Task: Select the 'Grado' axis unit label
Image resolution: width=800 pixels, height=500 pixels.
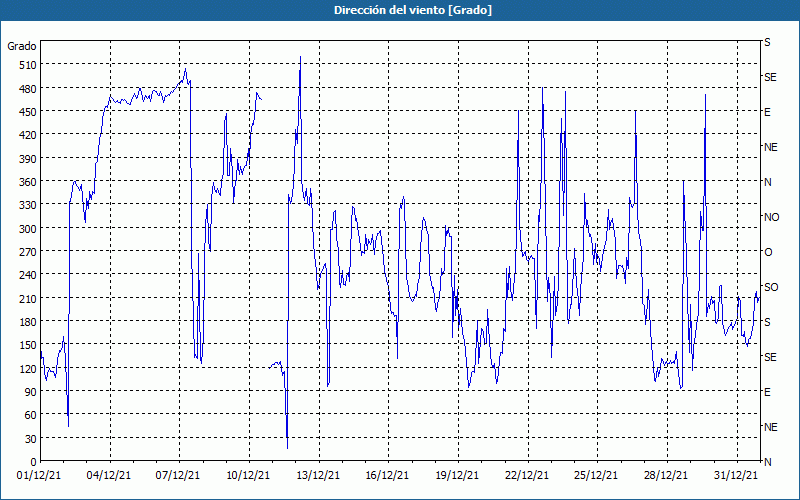Action: 22,46
